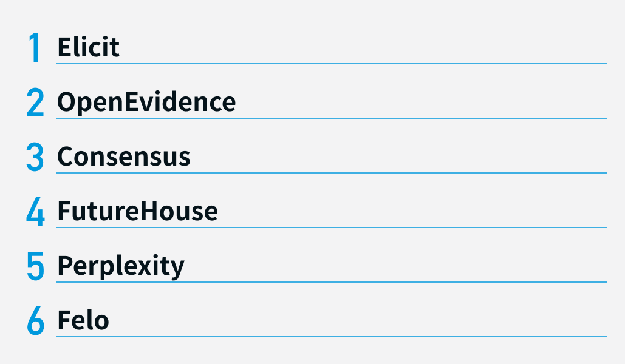The width and height of the screenshot is (625, 364).
Task: Click the blue line under Perplexity
Action: [x=332, y=282]
